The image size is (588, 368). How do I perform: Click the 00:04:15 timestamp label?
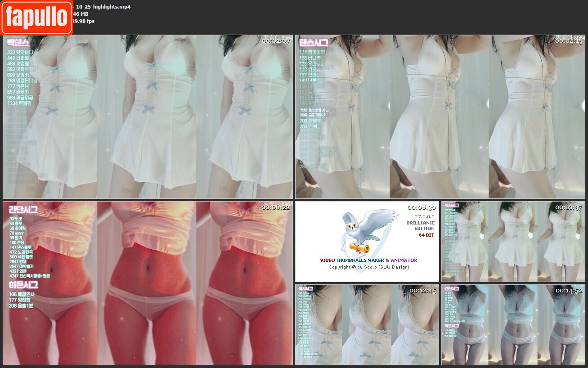(570, 41)
